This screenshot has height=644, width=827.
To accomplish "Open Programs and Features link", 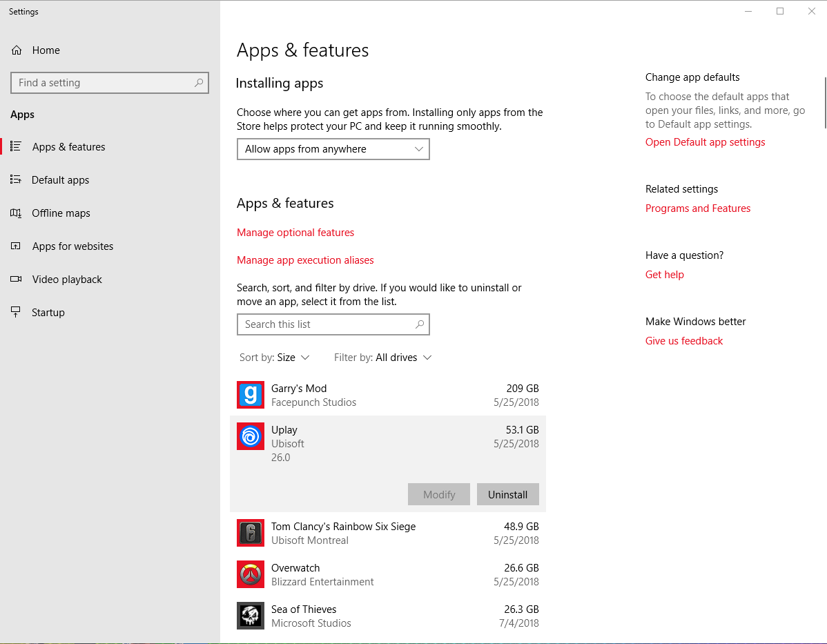I will coord(698,208).
